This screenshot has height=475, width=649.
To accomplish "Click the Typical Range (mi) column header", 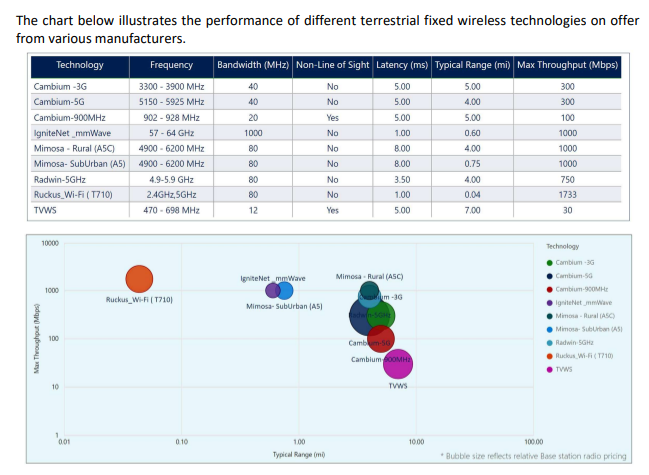I will pyautogui.click(x=472, y=65).
